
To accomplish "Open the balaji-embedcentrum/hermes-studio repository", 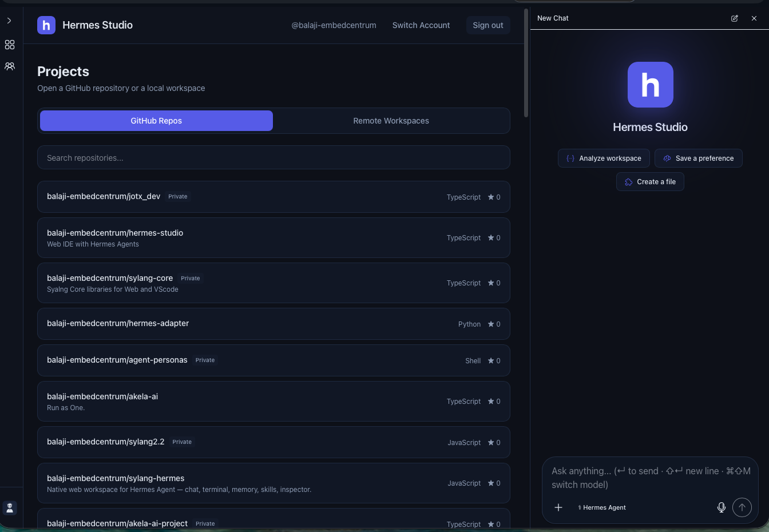I will coord(273,237).
